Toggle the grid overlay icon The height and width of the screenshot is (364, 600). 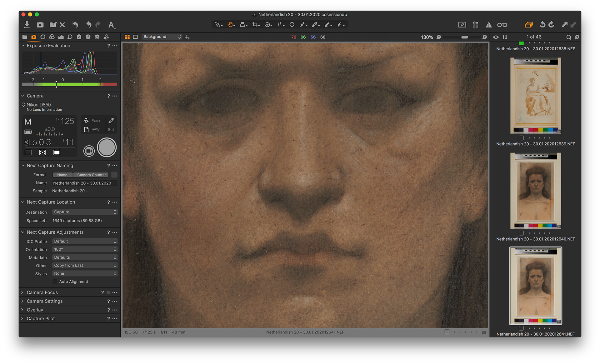click(475, 25)
